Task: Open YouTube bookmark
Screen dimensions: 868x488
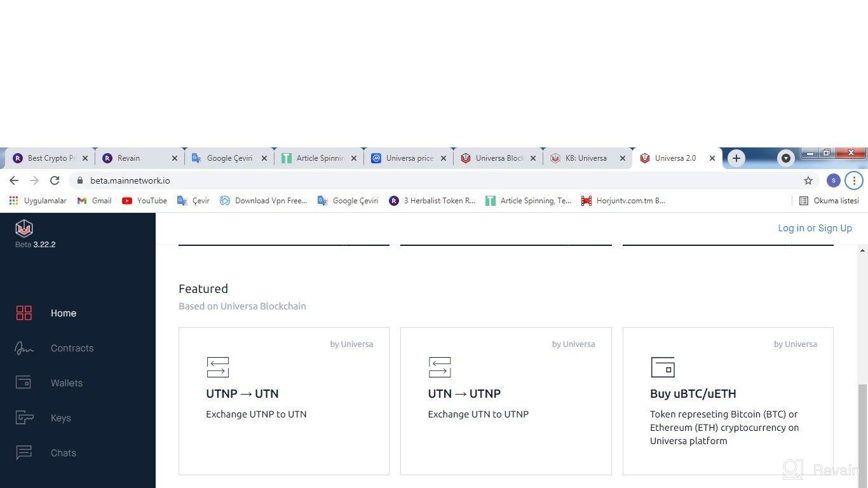Action: (144, 201)
